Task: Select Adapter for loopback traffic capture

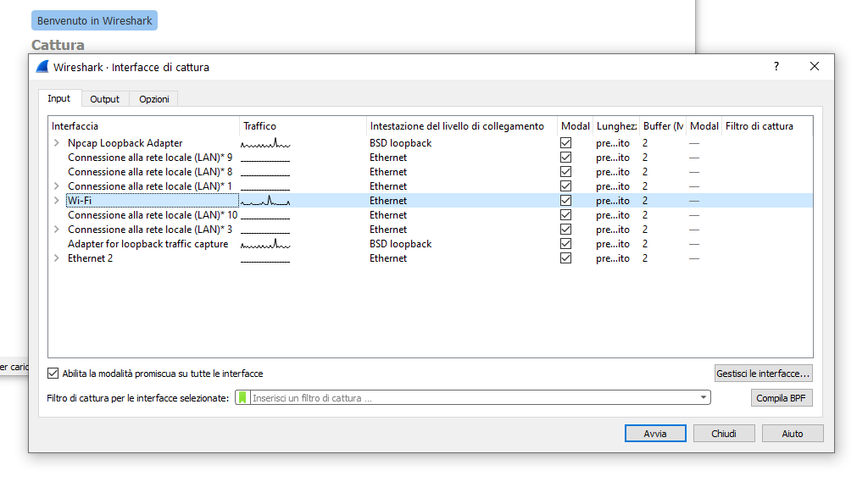Action: [147, 243]
